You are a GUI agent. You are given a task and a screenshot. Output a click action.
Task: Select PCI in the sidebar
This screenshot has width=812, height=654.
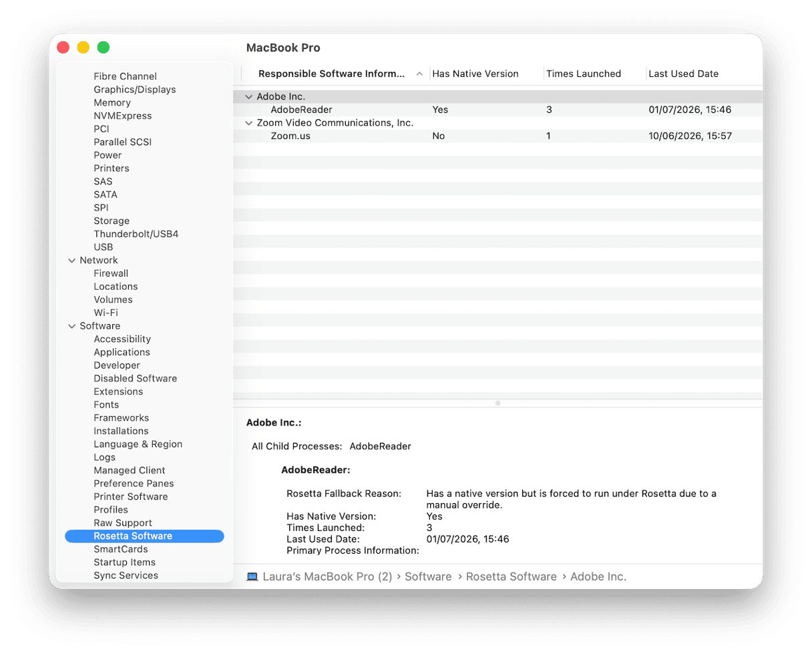tap(101, 129)
